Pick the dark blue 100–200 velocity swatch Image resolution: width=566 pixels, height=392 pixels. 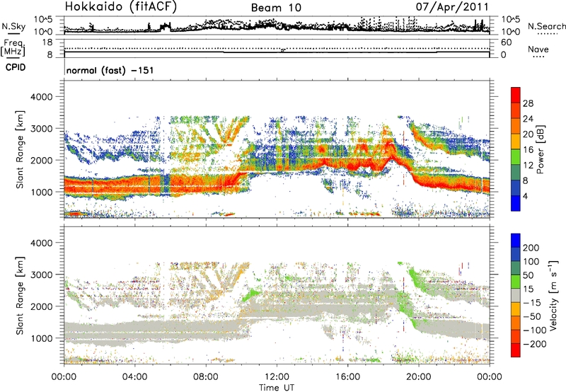516,254
